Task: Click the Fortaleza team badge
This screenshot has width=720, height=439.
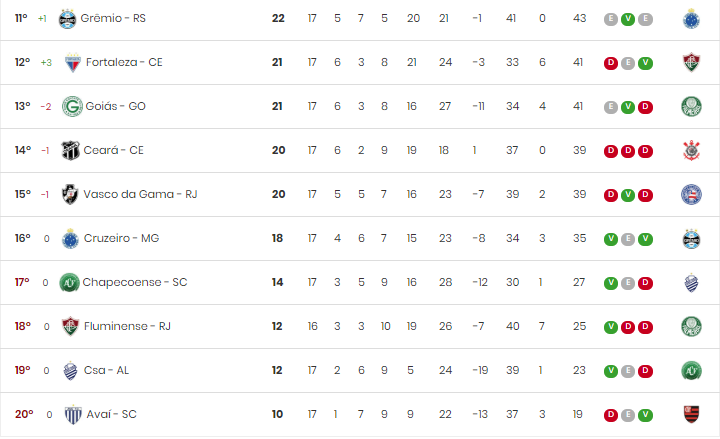Action: tap(73, 62)
